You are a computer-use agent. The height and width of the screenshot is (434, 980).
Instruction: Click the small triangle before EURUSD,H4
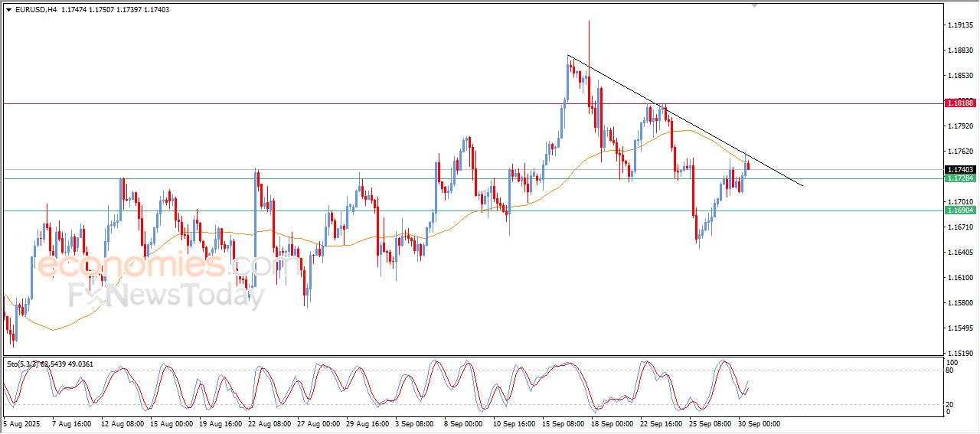point(9,10)
